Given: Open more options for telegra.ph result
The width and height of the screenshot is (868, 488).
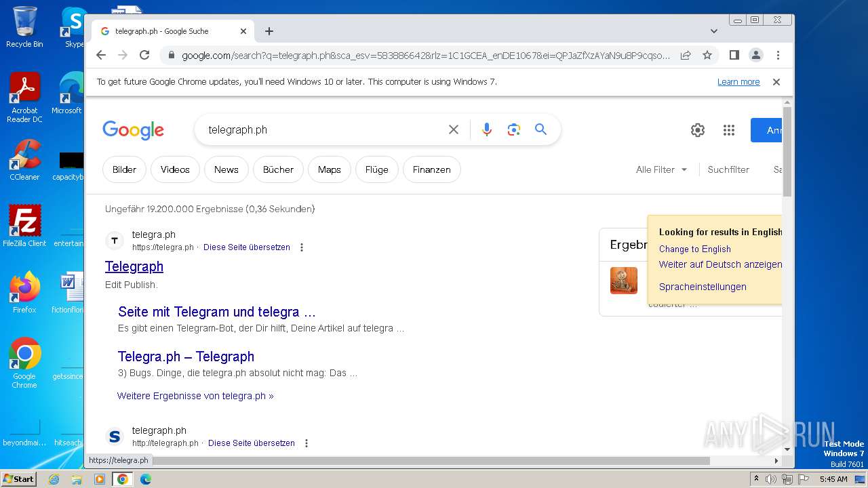Looking at the screenshot, I should [x=302, y=247].
